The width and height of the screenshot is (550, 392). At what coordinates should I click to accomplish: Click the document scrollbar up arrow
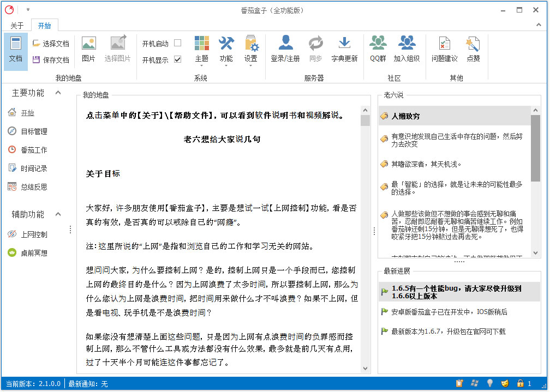click(x=365, y=111)
